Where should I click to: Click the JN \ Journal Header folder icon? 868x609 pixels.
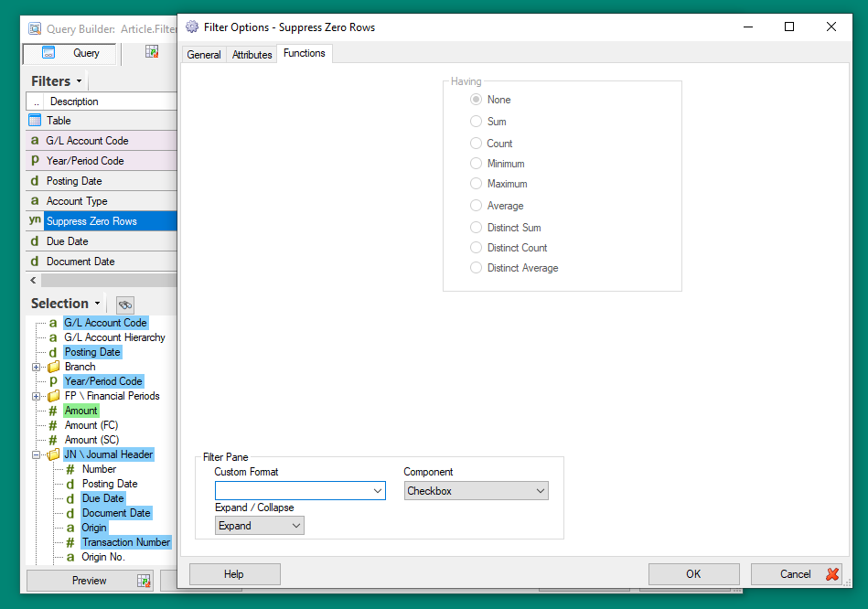click(54, 454)
